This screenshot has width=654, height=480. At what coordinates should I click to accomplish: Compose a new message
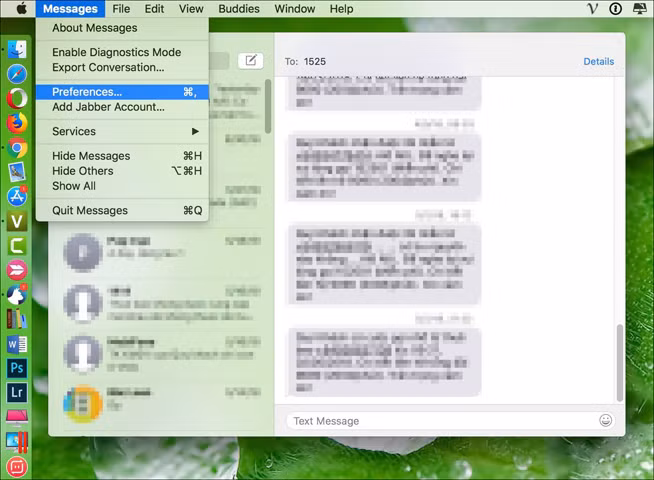pos(250,61)
